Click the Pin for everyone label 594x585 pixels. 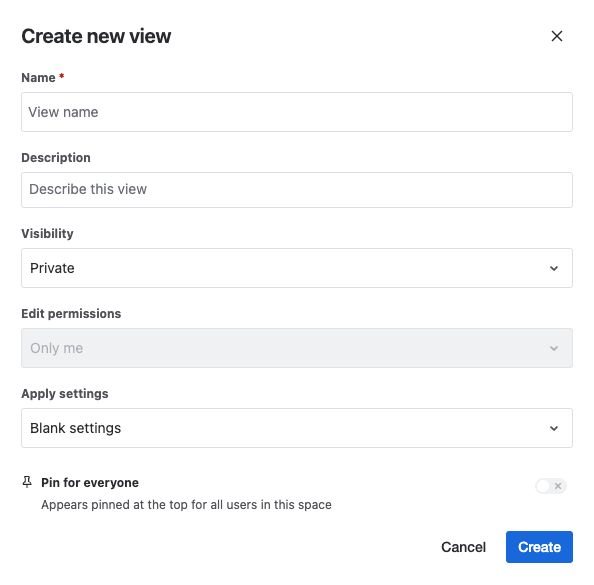point(90,483)
